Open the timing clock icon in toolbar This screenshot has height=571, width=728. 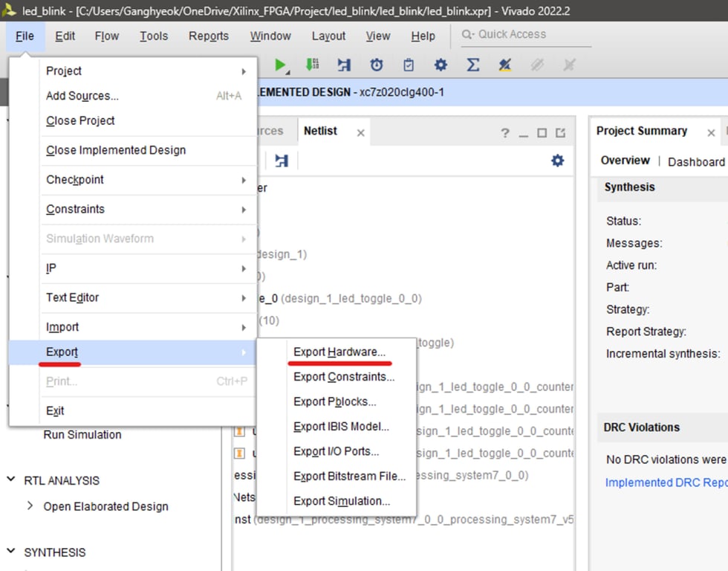[377, 65]
